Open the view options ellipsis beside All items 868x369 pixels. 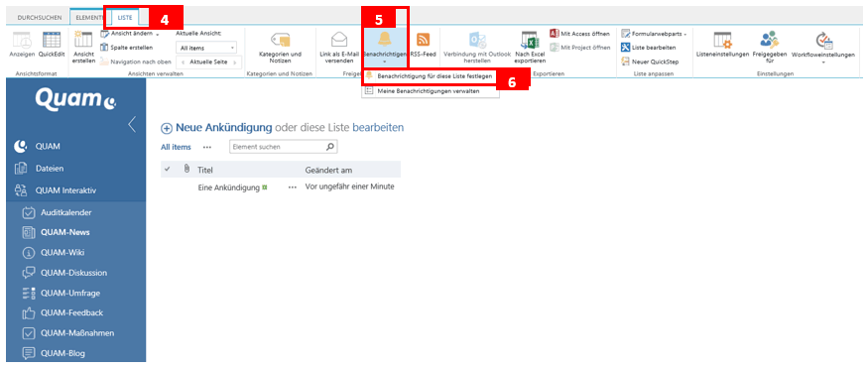click(207, 147)
